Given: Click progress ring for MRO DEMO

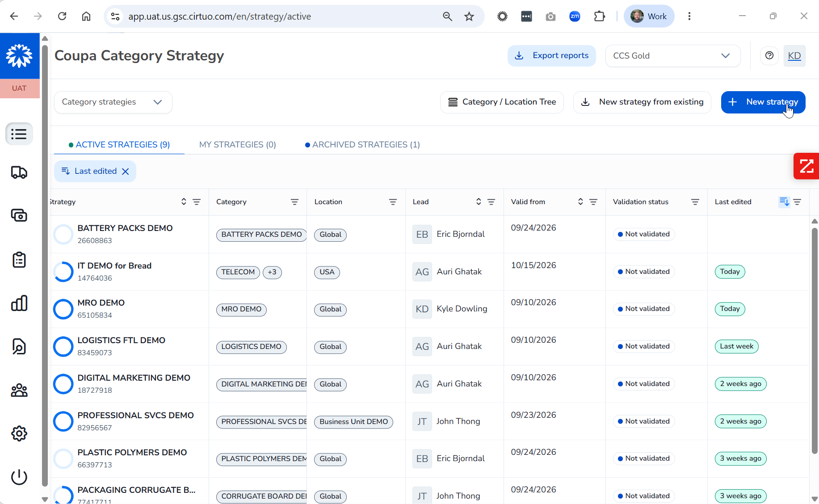Looking at the screenshot, I should [63, 309].
